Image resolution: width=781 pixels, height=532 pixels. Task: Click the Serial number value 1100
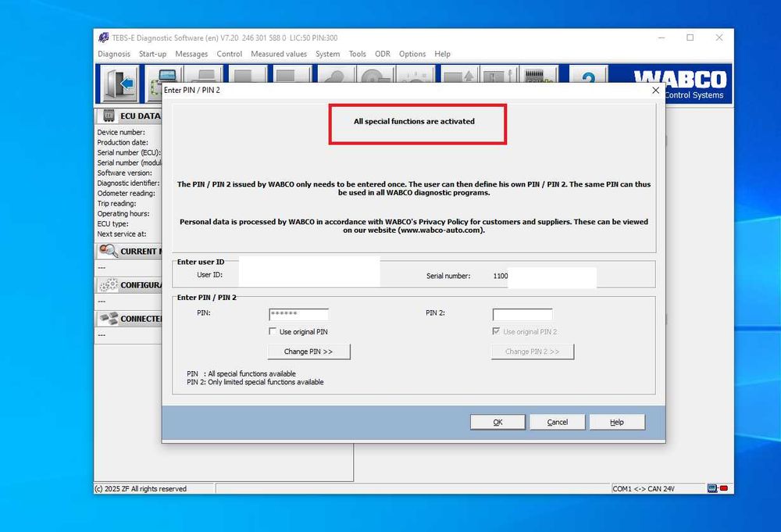click(501, 276)
